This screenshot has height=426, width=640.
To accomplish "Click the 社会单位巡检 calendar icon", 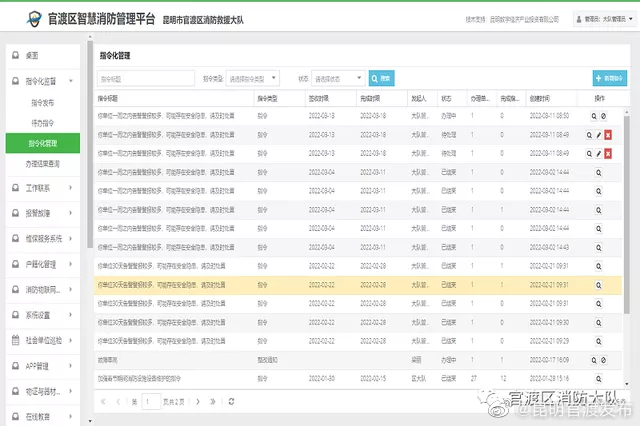I will coord(16,340).
